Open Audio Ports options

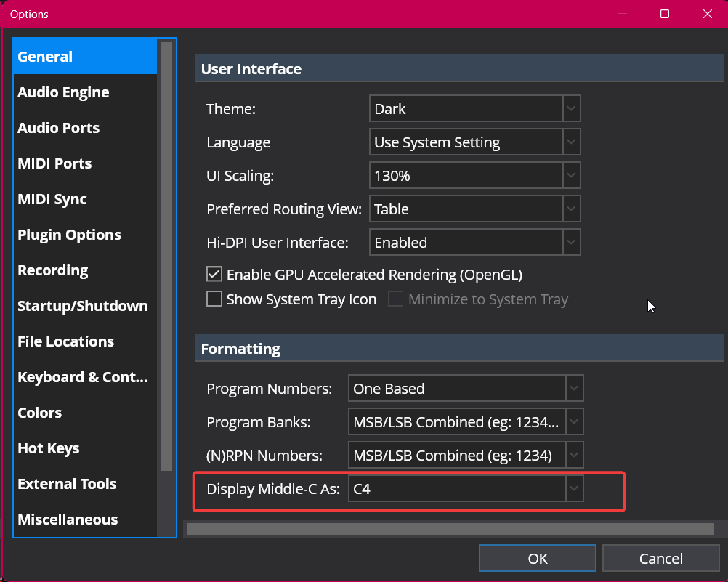pos(85,128)
